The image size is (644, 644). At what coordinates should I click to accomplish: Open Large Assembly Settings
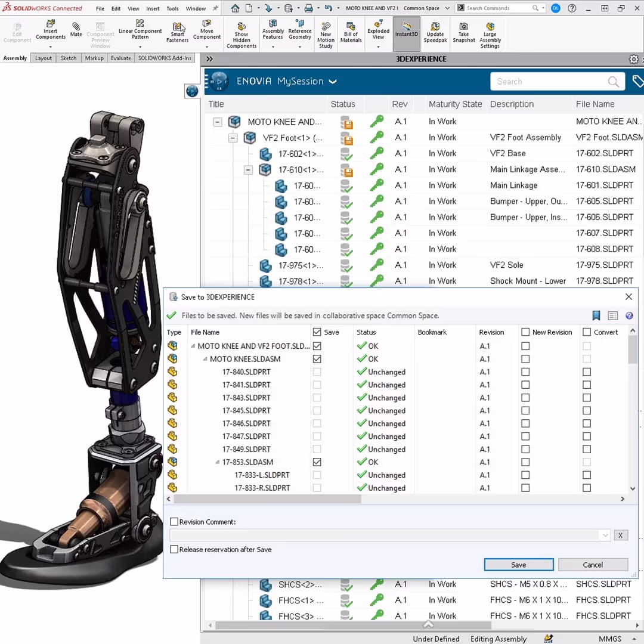(490, 35)
